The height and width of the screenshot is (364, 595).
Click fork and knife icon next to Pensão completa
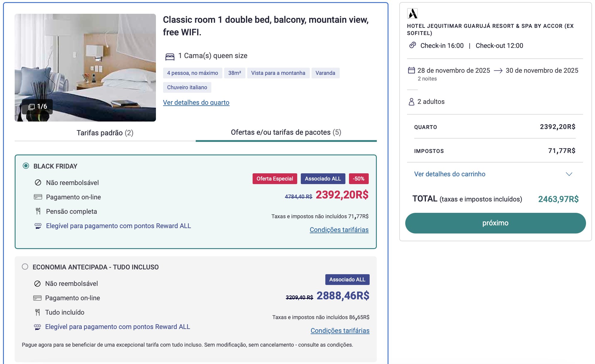tap(38, 211)
